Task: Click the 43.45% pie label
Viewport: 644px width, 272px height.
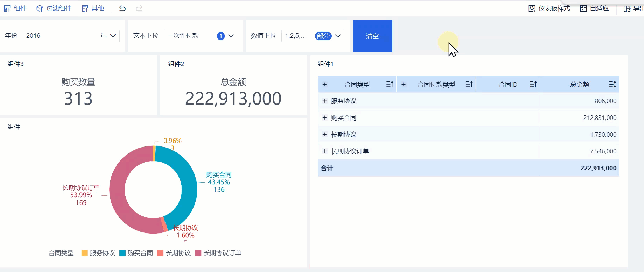Action: tap(219, 182)
